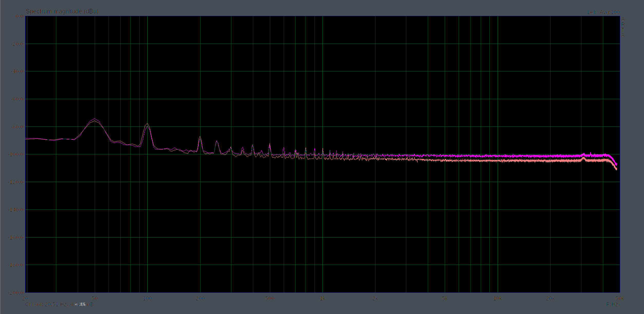Image resolution: width=644 pixels, height=314 pixels.
Task: Click the 100 frequency axis label
Action: pyautogui.click(x=147, y=298)
